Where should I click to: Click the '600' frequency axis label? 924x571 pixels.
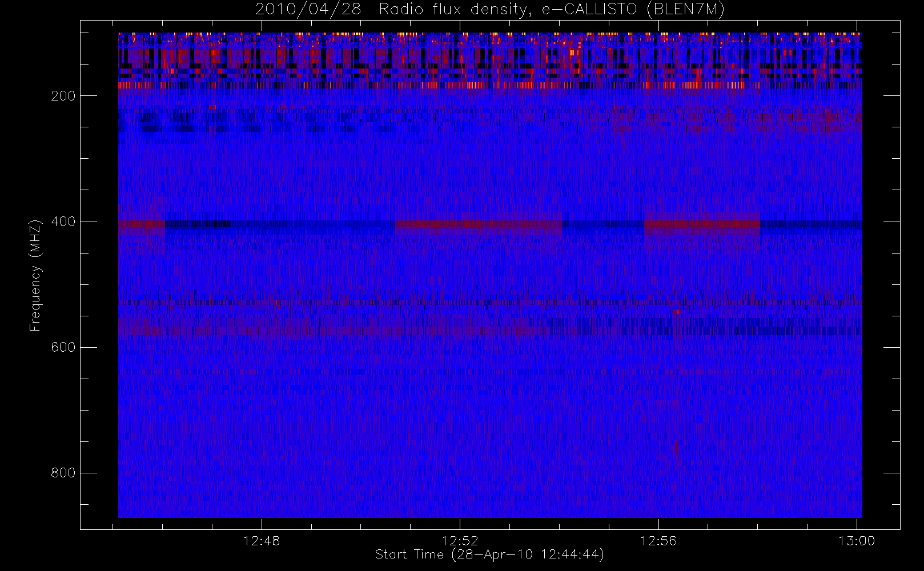pos(63,347)
